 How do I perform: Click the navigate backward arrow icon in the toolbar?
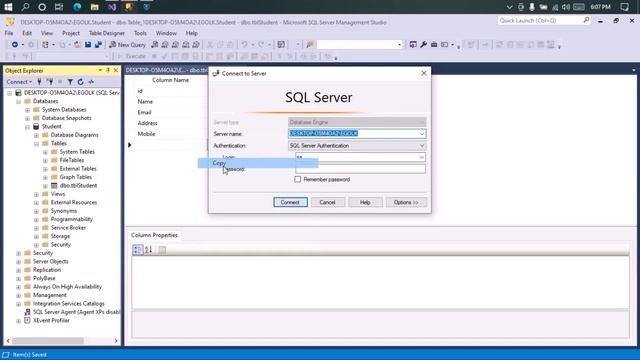[15, 44]
